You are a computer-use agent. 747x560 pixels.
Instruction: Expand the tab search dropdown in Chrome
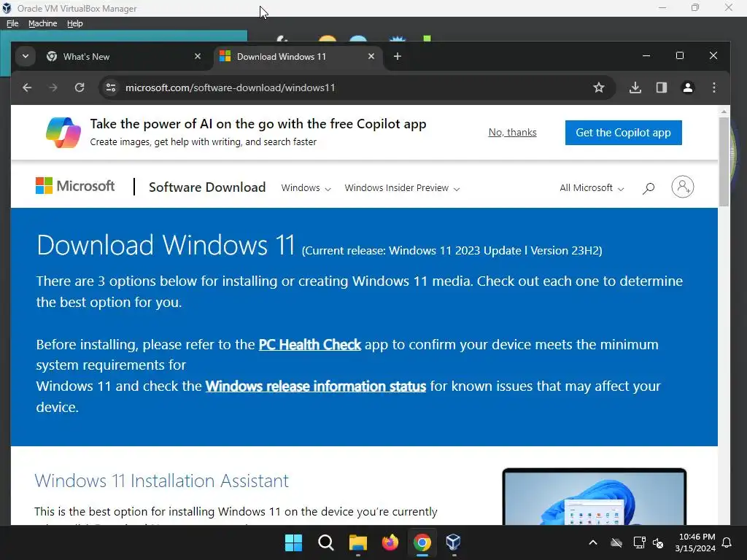[x=26, y=57]
